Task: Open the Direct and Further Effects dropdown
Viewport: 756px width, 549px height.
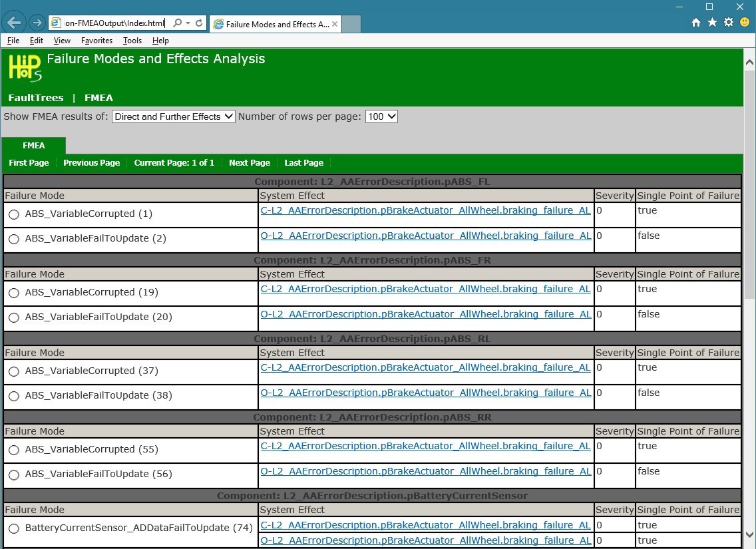Action: pos(174,116)
